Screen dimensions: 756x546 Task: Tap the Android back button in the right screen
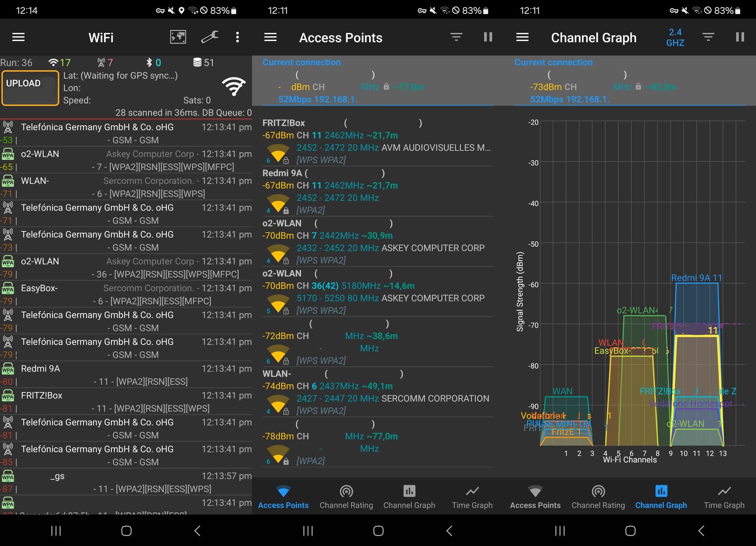point(701,531)
